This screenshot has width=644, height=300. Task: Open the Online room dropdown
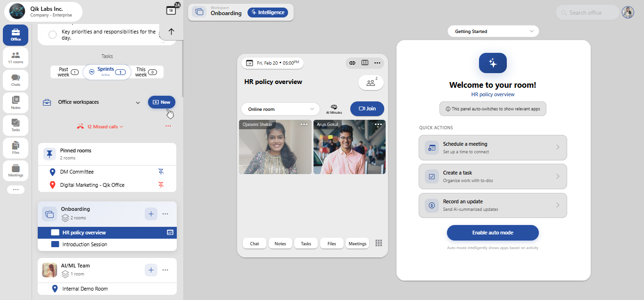pyautogui.click(x=280, y=109)
